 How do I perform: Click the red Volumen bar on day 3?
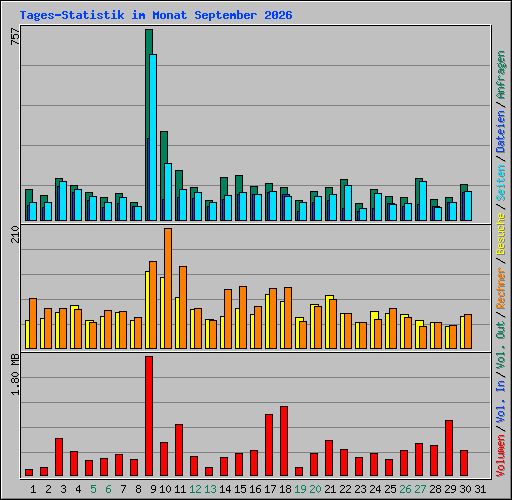(59, 457)
